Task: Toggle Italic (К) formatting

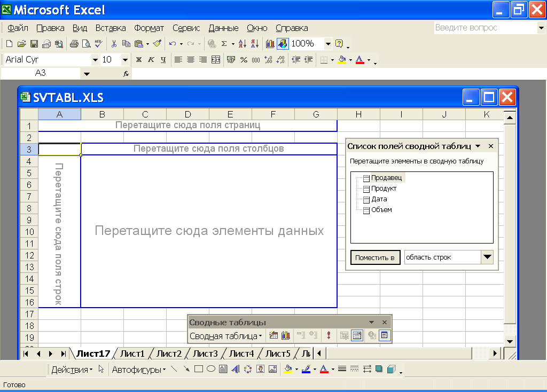Action: pos(151,60)
